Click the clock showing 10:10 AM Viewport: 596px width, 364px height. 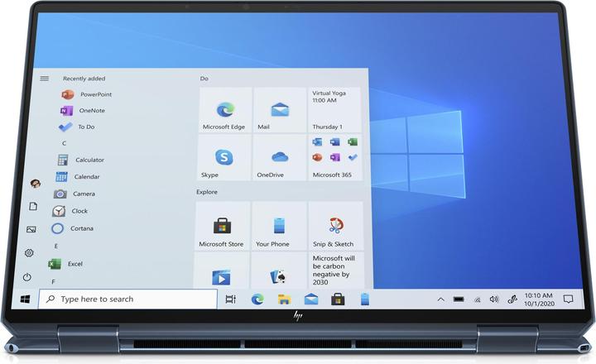(x=539, y=299)
